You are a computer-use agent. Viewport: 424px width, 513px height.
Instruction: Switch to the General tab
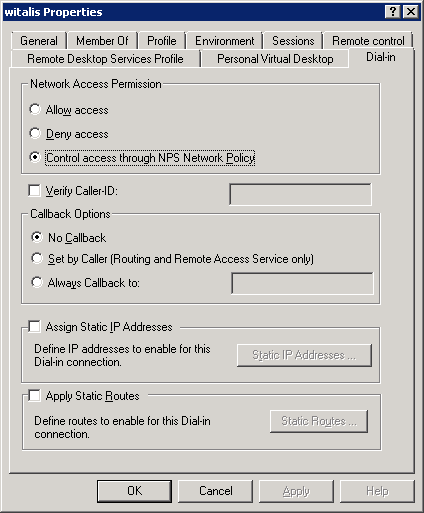pos(39,41)
